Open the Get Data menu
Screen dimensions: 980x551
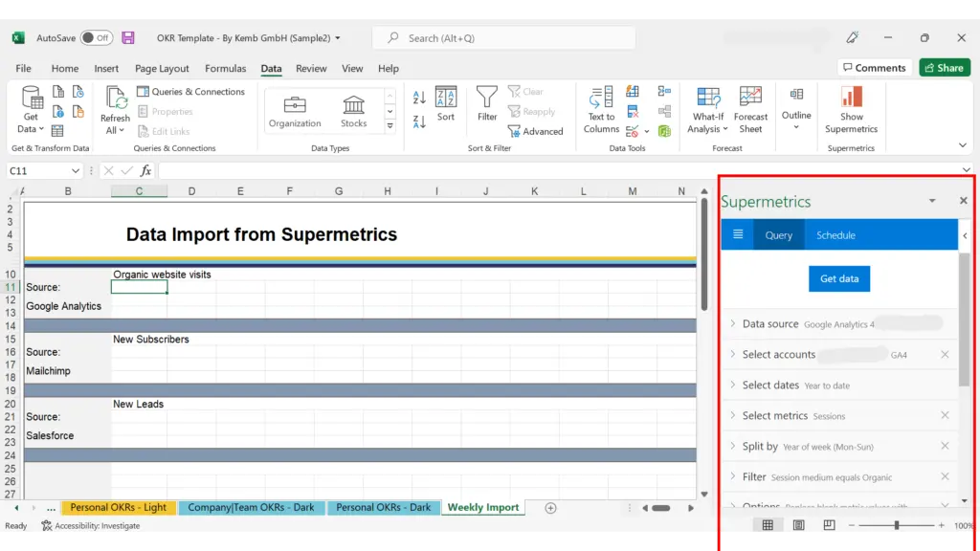click(x=31, y=110)
